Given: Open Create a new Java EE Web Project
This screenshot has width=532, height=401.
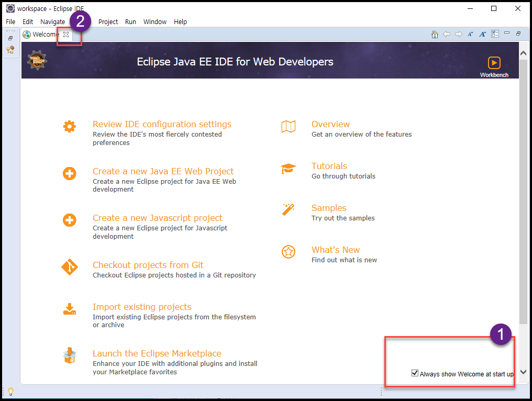Looking at the screenshot, I should coord(163,171).
